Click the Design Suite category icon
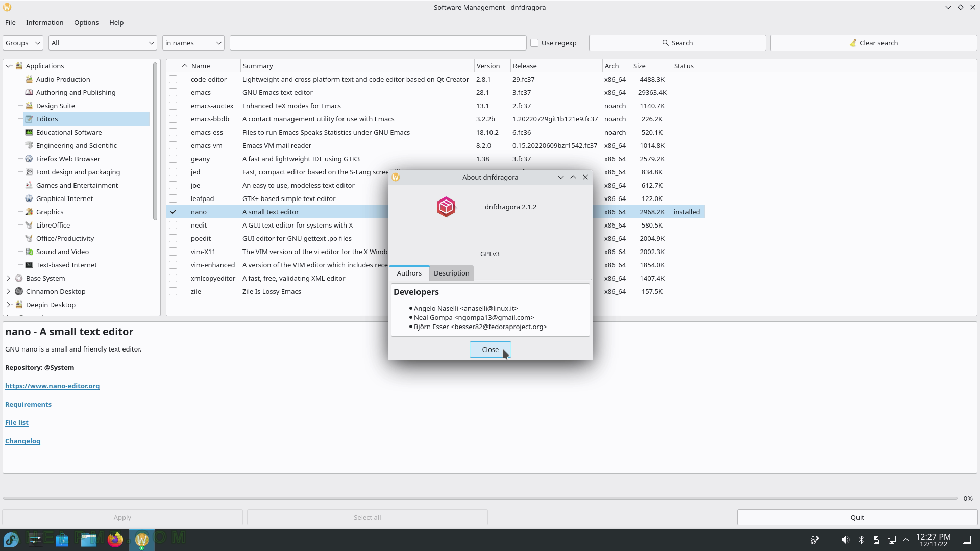 (29, 106)
